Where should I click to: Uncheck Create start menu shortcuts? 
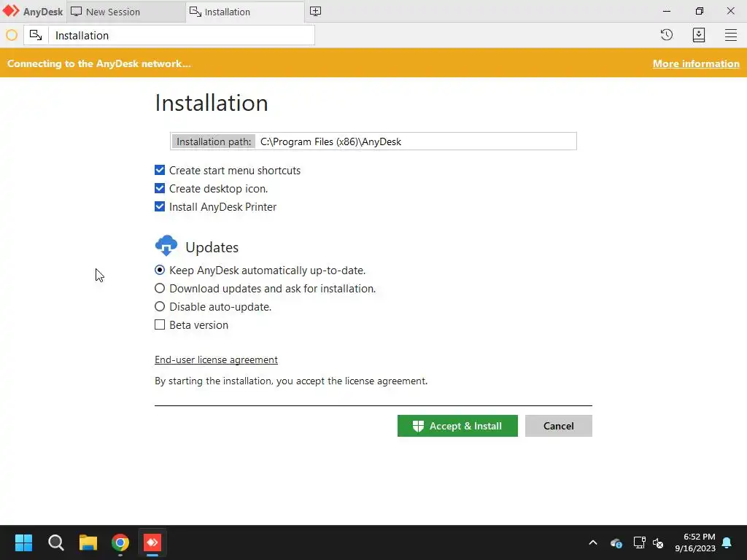[x=160, y=170]
